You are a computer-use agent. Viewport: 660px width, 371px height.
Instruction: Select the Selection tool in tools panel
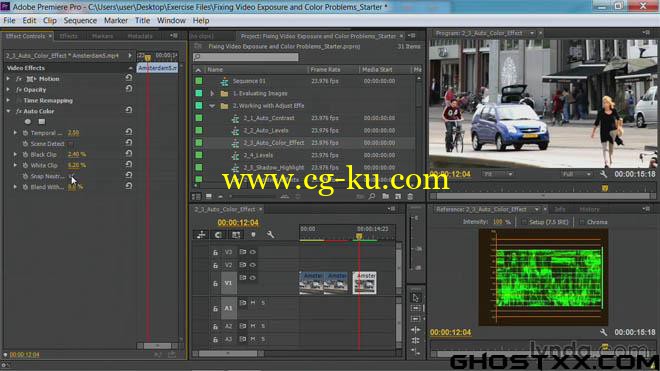(x=415, y=298)
